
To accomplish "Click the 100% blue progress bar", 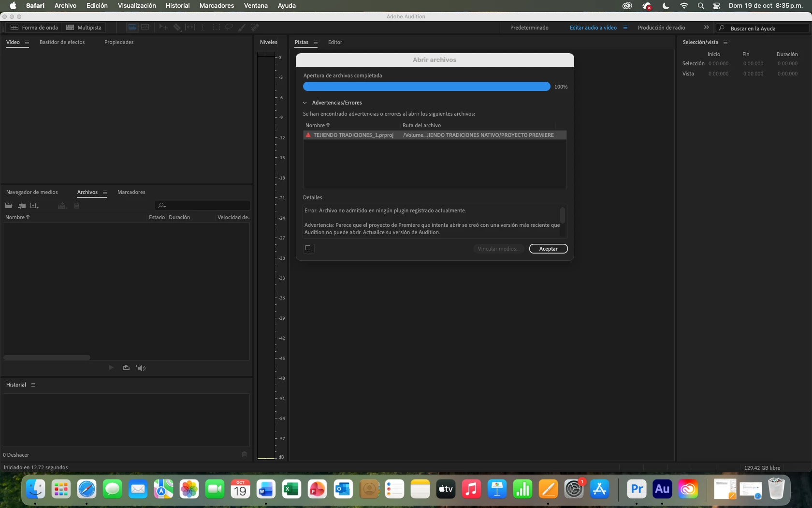I will (426, 87).
